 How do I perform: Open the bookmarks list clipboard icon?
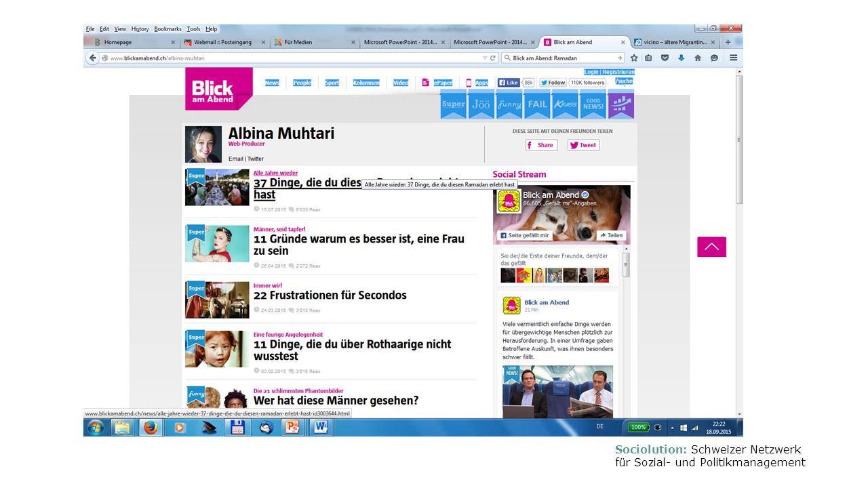(x=649, y=58)
